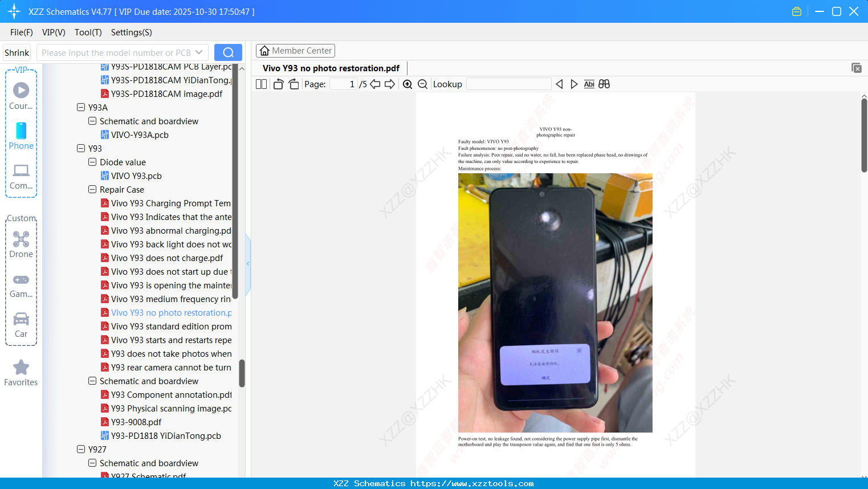Image resolution: width=868 pixels, height=489 pixels.
Task: Rotate the page counterclockwise
Action: pyautogui.click(x=278, y=84)
